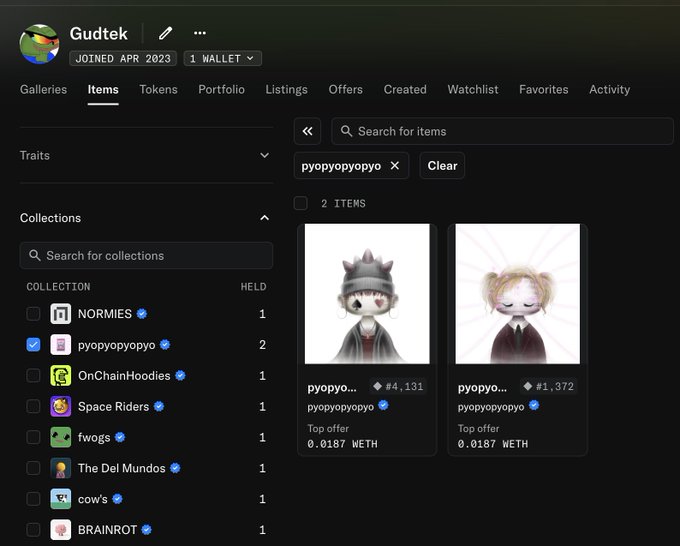The height and width of the screenshot is (546, 680).
Task: Focus the Search for items field
Action: pos(502,131)
